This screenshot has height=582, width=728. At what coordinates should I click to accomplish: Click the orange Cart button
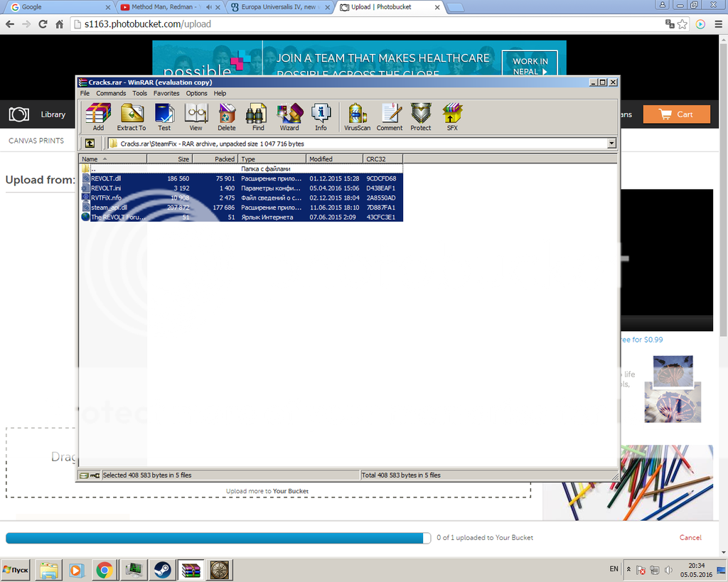pyautogui.click(x=676, y=114)
